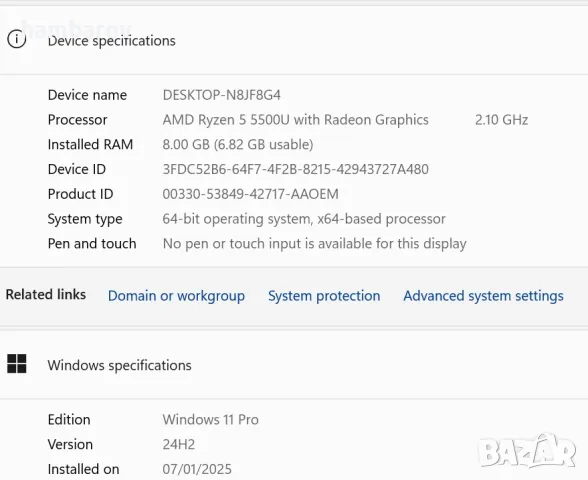Select edition value Windows 11 Pro
The image size is (588, 480).
210,419
